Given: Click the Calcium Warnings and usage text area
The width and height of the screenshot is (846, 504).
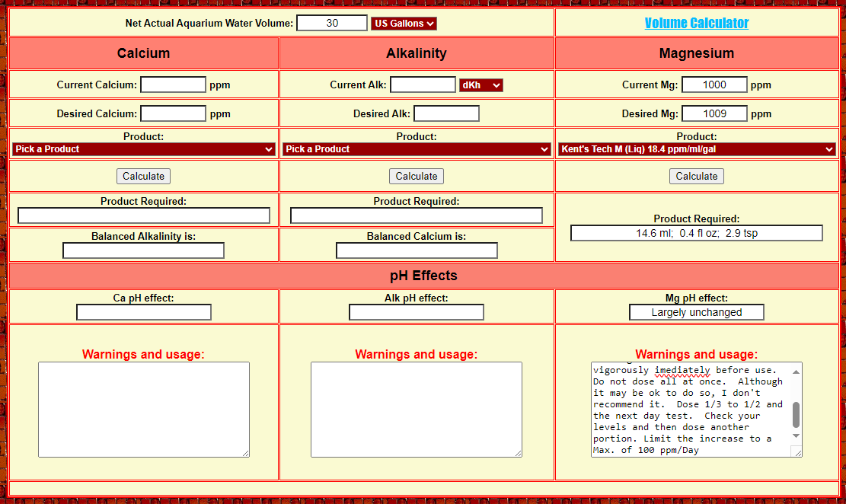Looking at the screenshot, I should tap(143, 409).
